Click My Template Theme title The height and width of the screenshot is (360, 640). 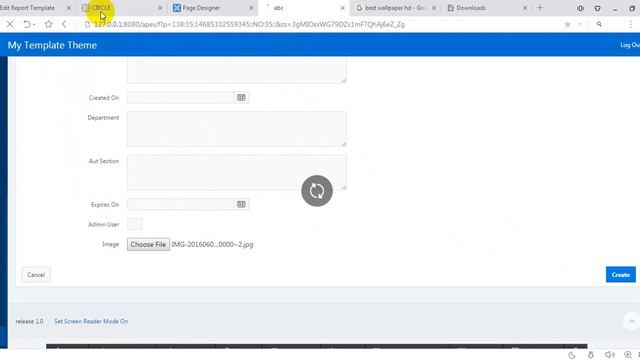coord(52,45)
